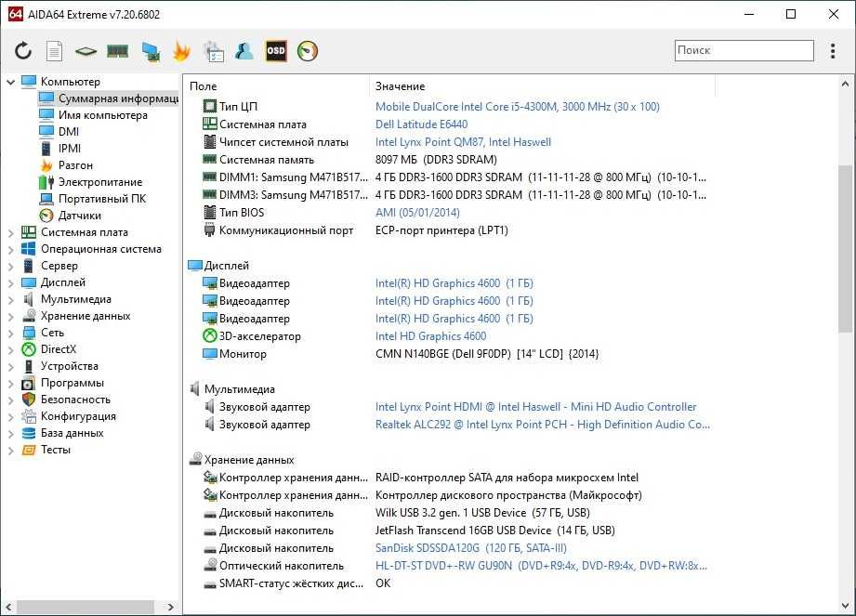The image size is (856, 616).
Task: Click the vertical scrollbar up arrow
Action: tap(845, 84)
